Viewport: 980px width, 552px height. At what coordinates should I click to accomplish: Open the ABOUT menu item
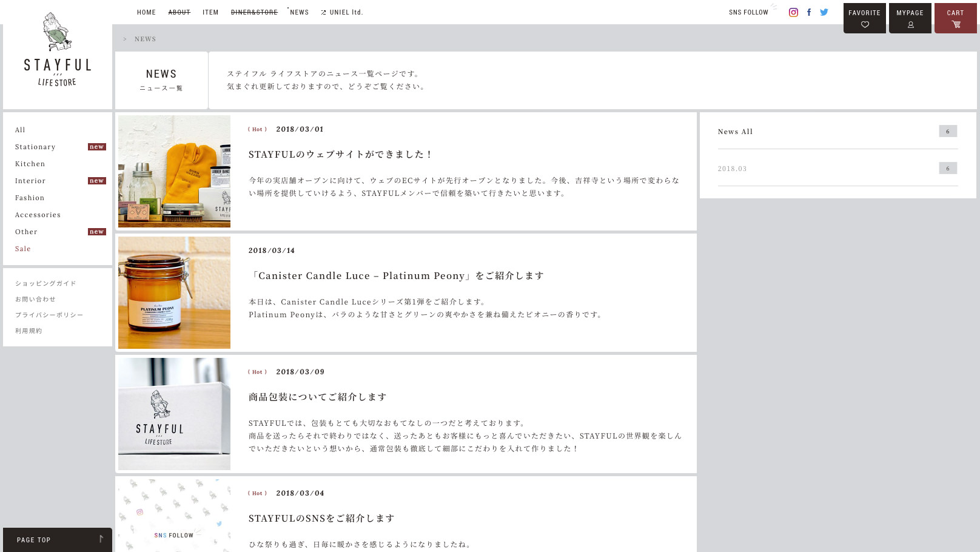point(180,12)
